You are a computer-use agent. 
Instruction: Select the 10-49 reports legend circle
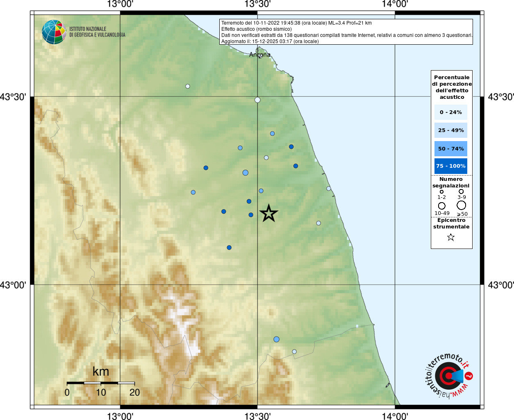[x=441, y=205]
